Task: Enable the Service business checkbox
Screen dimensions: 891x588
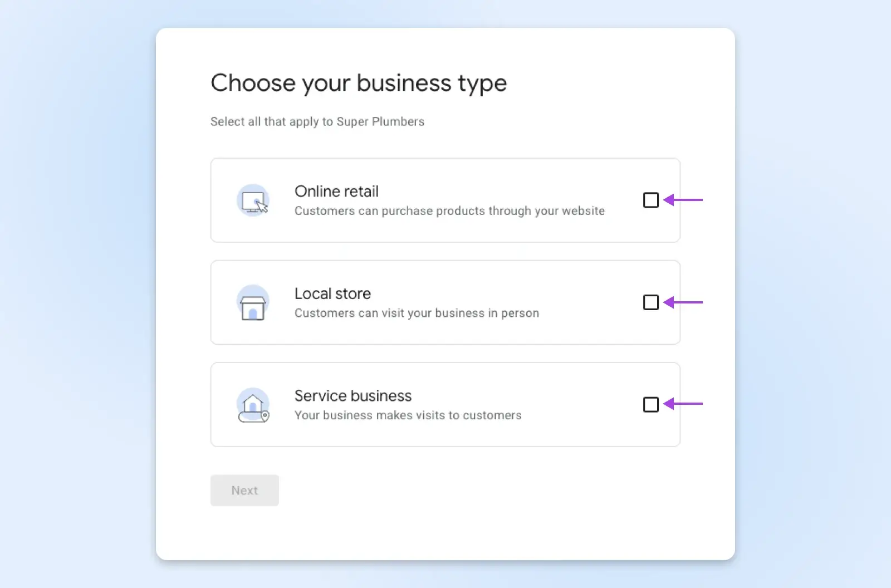Action: pyautogui.click(x=650, y=404)
